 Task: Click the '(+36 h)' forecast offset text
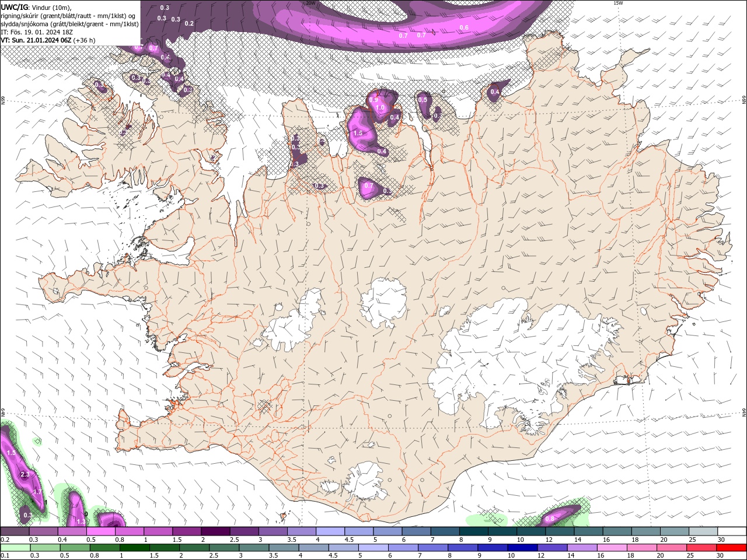pyautogui.click(x=85, y=40)
